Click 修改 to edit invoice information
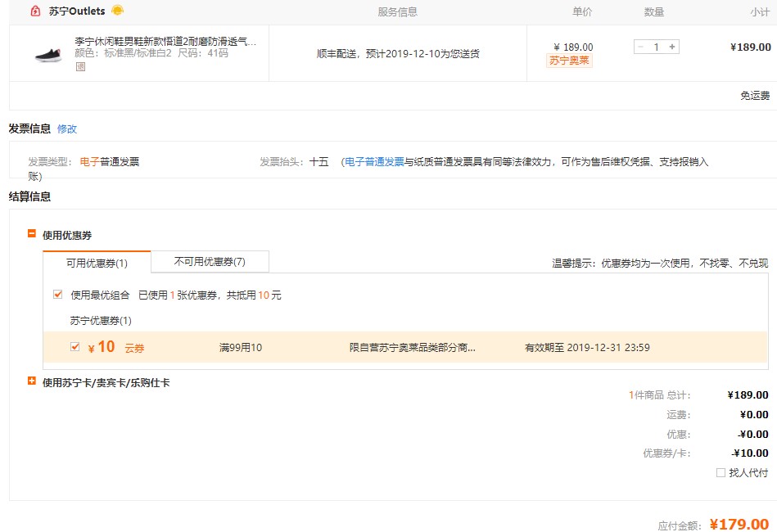 pyautogui.click(x=67, y=128)
